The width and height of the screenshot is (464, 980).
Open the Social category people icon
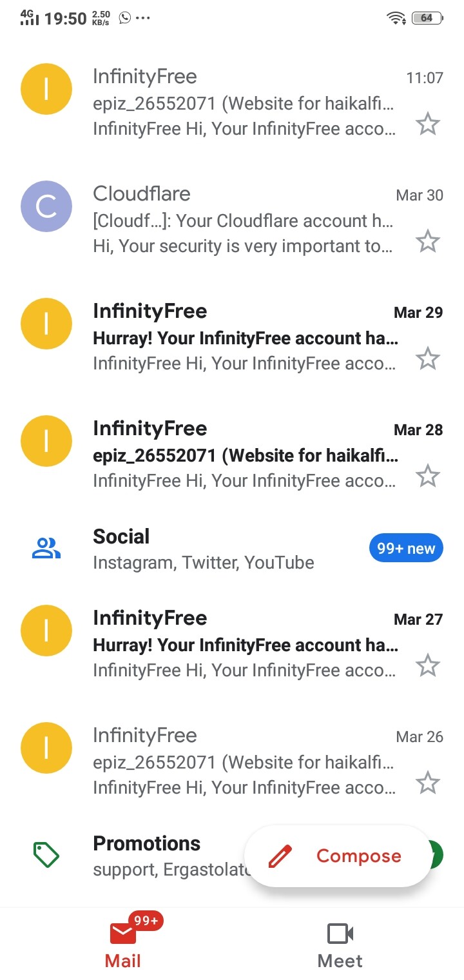(x=46, y=549)
